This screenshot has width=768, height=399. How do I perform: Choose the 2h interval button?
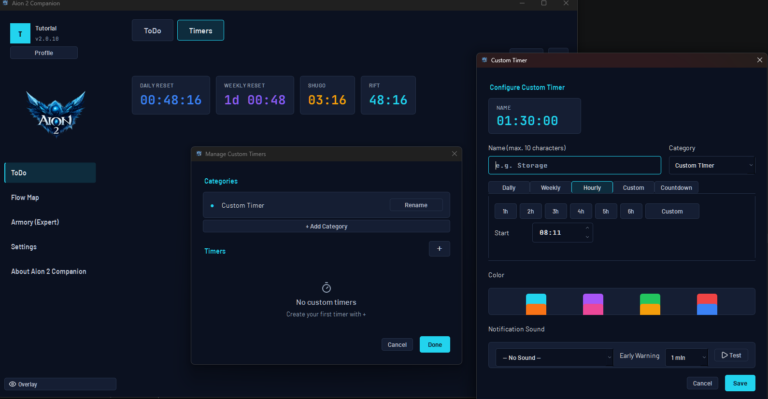tap(530, 211)
